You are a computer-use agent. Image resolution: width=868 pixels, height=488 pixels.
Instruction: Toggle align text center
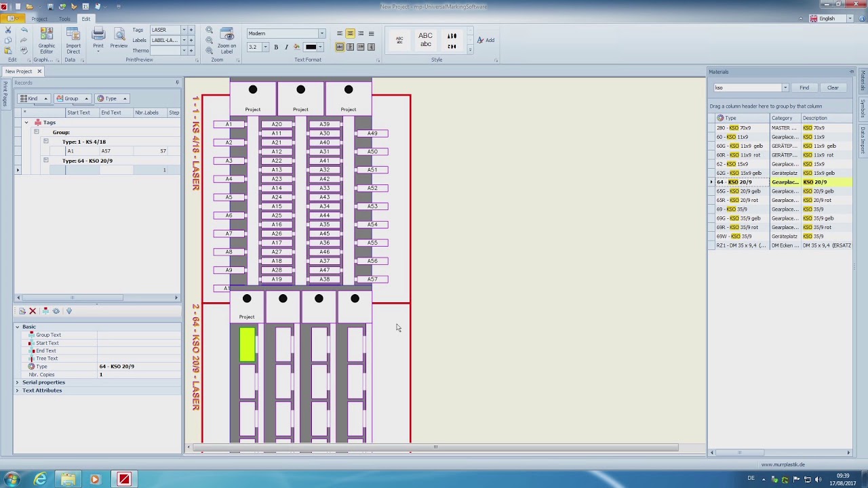350,33
